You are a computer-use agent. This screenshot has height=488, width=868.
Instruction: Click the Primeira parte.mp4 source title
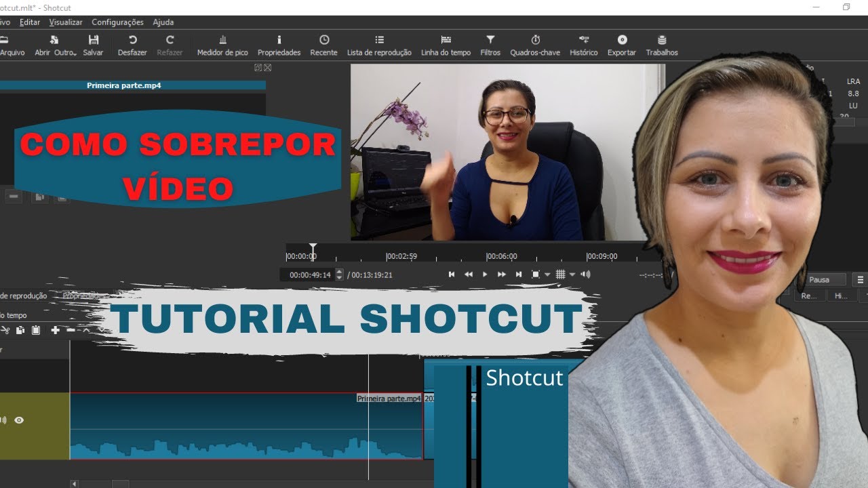point(123,85)
